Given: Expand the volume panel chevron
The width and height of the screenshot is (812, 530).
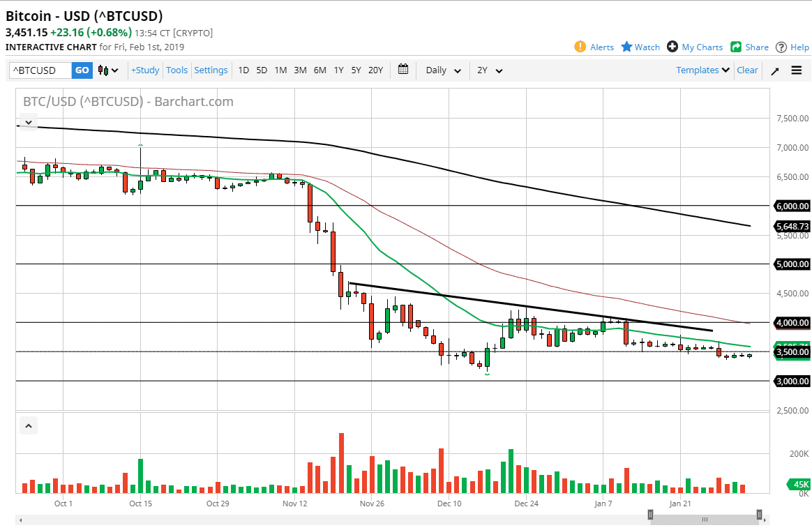Looking at the screenshot, I should pos(28,425).
